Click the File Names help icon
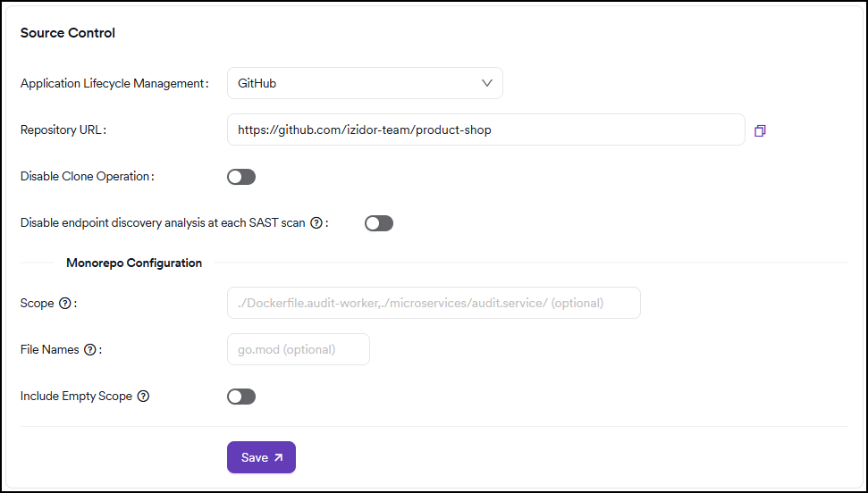Image resolution: width=868 pixels, height=493 pixels. [x=89, y=350]
